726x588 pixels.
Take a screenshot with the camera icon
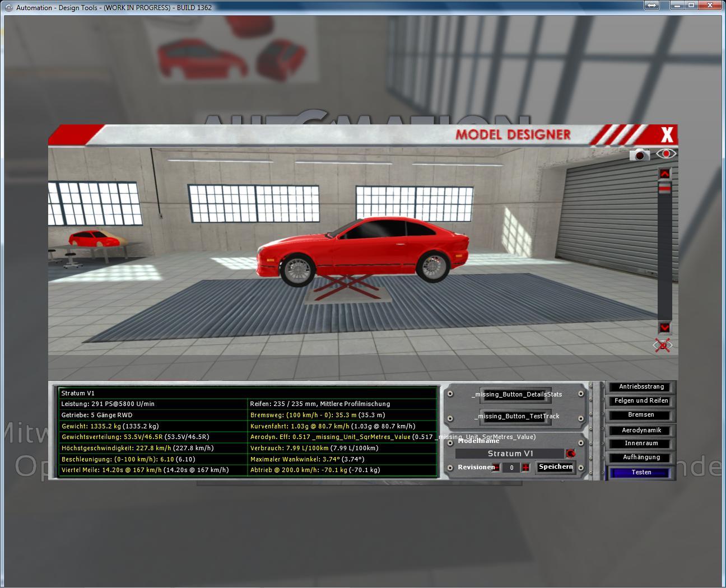tap(639, 155)
